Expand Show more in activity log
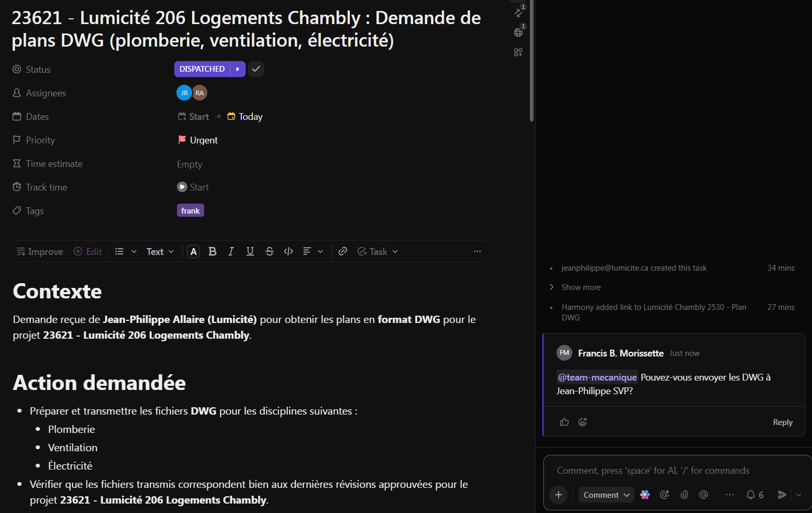Screen dimensions: 812x513 (x=581, y=287)
